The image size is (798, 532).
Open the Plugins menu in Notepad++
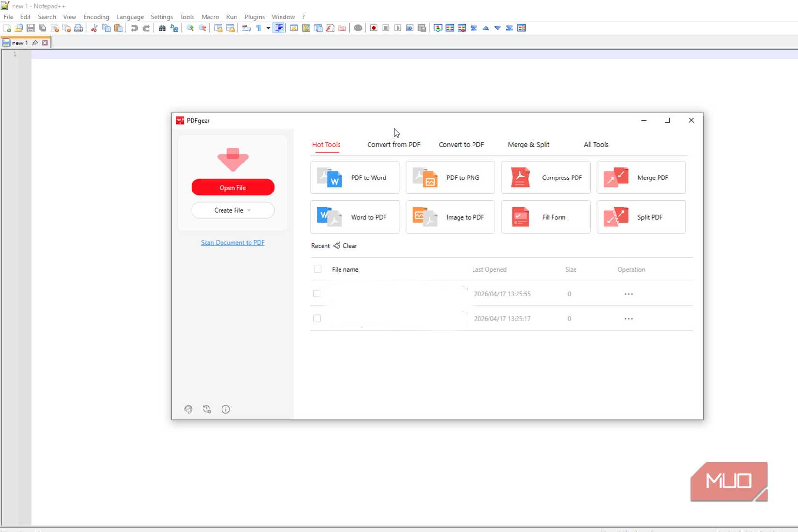(254, 17)
